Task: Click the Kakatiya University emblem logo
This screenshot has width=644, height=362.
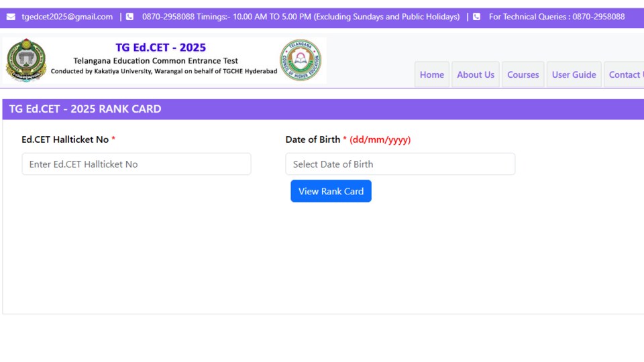Action: coord(26,60)
